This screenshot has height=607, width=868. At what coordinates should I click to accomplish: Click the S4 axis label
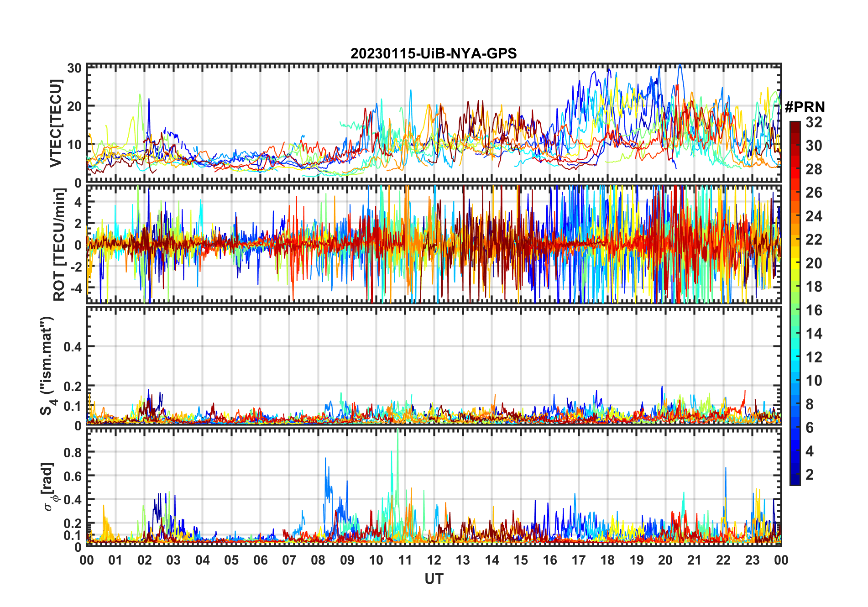point(47,366)
